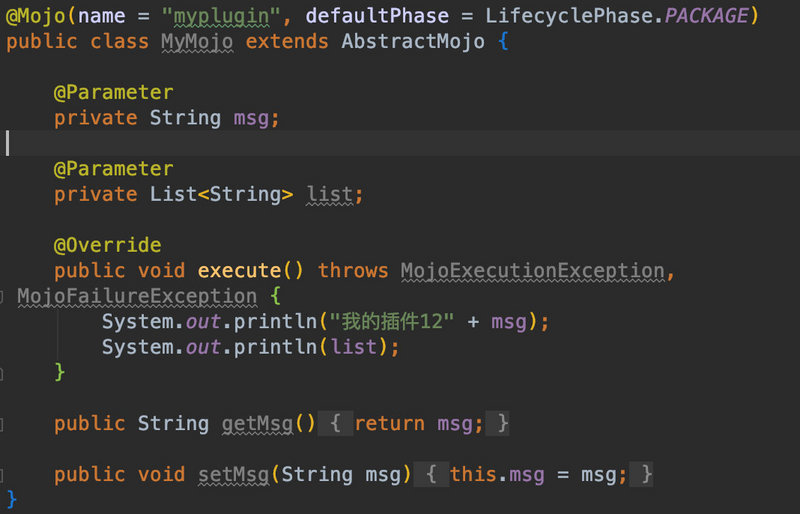Click the MyMojo class name
The height and width of the screenshot is (514, 800).
(x=197, y=42)
